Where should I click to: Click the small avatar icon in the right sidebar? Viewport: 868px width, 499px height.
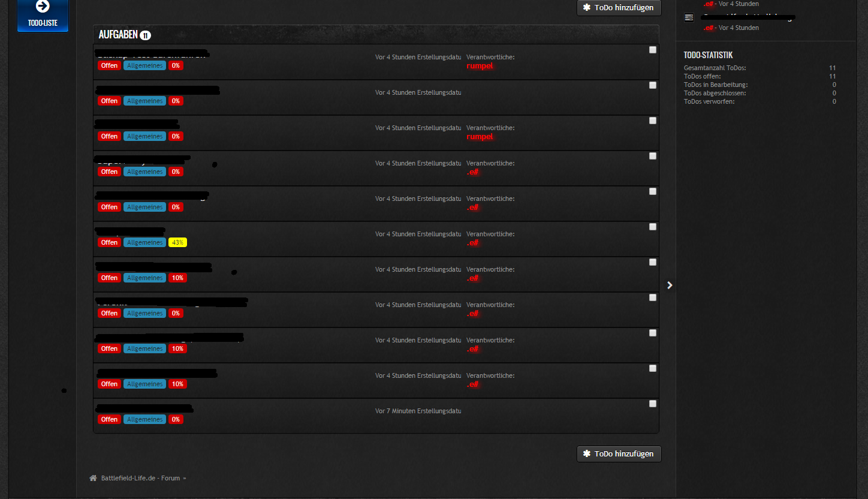pos(689,17)
